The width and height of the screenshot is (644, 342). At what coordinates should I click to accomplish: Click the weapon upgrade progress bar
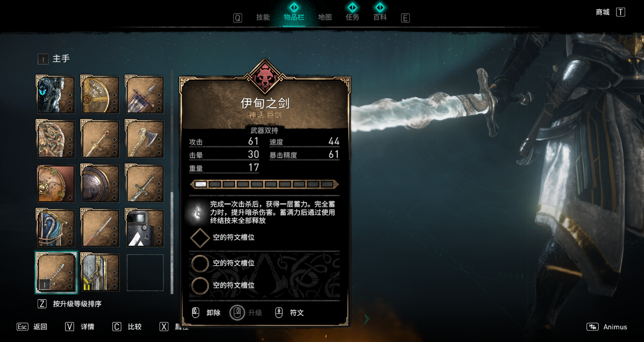click(x=264, y=184)
